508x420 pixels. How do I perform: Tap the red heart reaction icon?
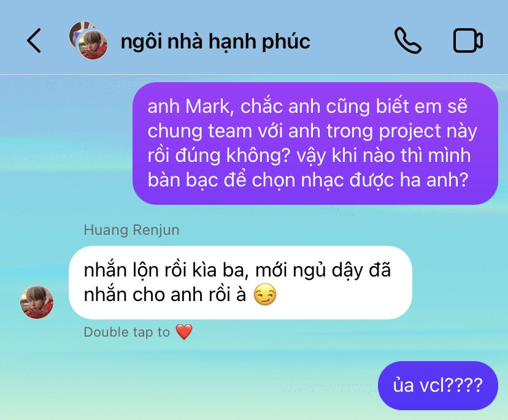184,332
